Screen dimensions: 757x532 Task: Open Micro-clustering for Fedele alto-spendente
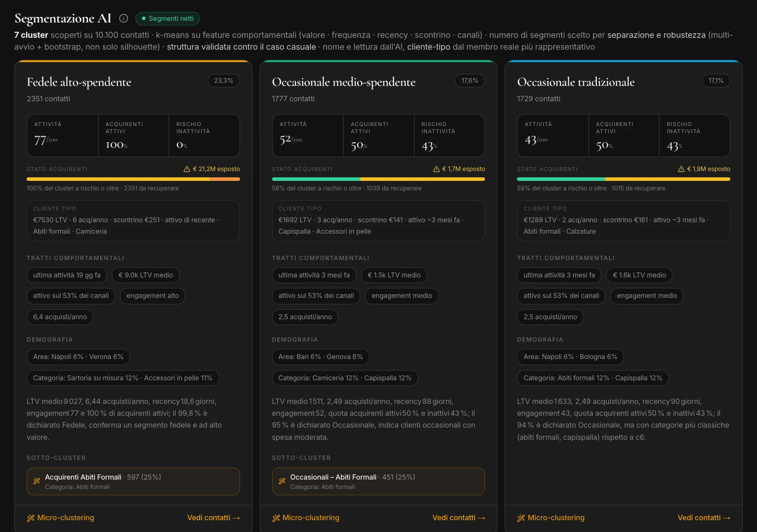tap(60, 518)
